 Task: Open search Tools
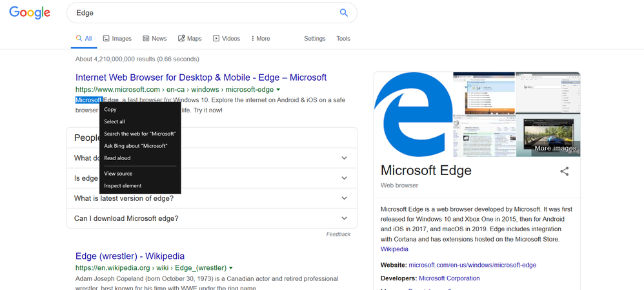343,39
